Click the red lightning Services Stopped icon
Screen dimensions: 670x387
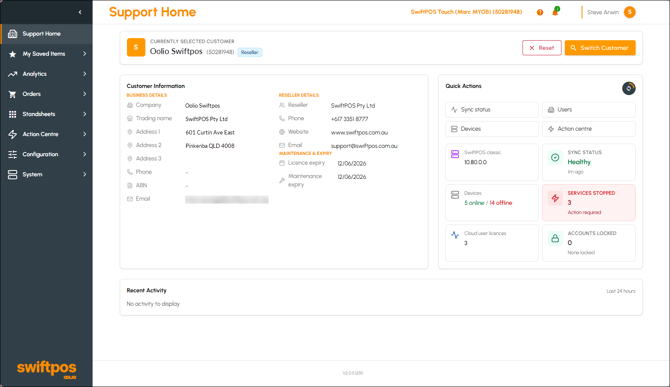point(555,198)
